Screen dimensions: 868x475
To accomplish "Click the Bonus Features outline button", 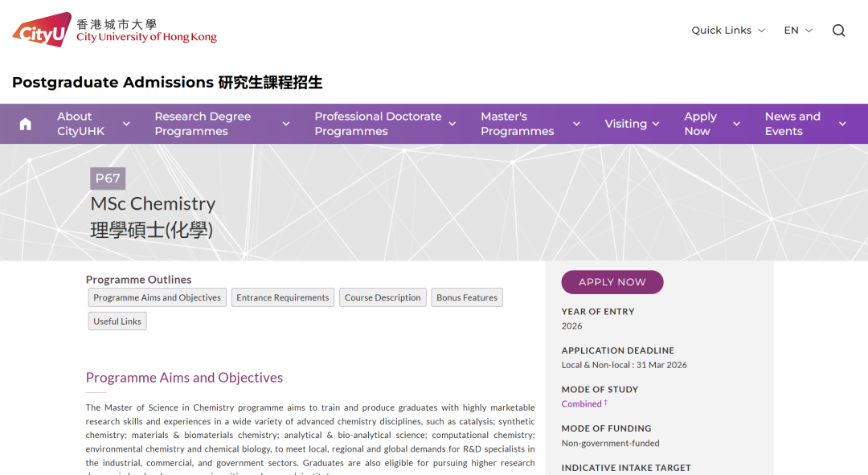I will 466,297.
